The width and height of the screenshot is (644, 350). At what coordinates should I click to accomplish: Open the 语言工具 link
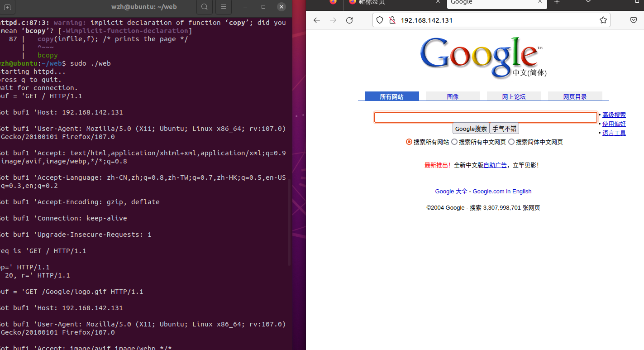pos(614,133)
